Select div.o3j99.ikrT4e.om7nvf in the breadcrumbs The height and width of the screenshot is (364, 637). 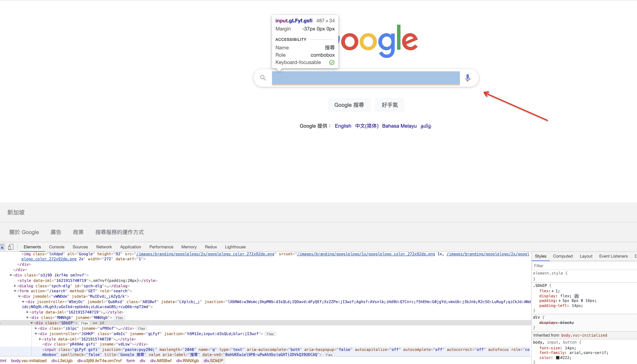pyautogui.click(x=99, y=361)
